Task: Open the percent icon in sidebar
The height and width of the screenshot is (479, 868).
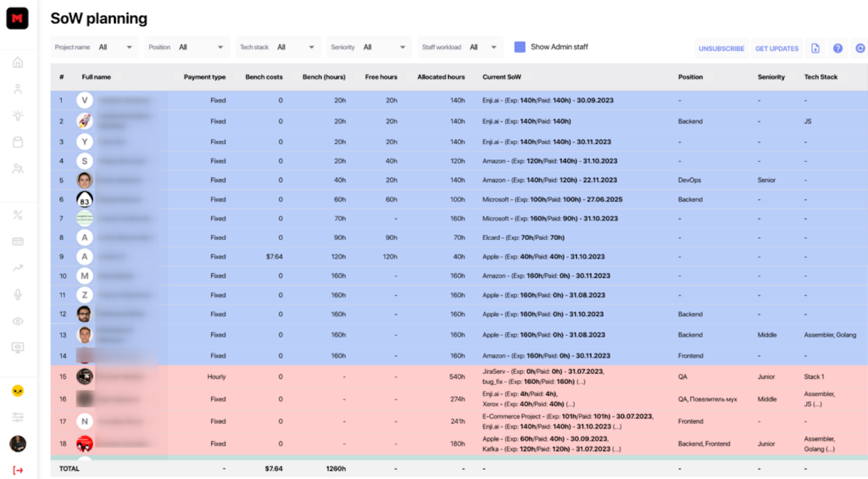Action: click(x=18, y=215)
